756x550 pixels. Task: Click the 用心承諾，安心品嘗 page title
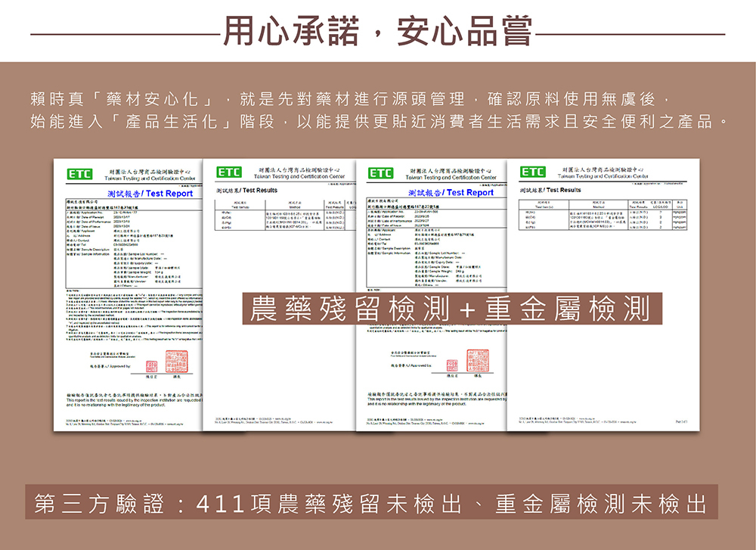(377, 30)
